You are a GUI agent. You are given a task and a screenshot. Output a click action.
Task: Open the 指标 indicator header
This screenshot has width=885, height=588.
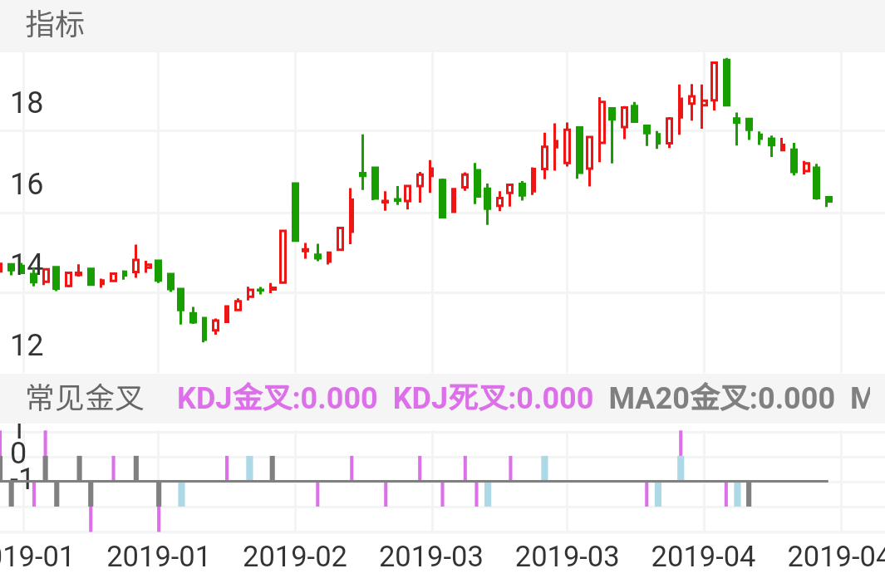(56, 24)
